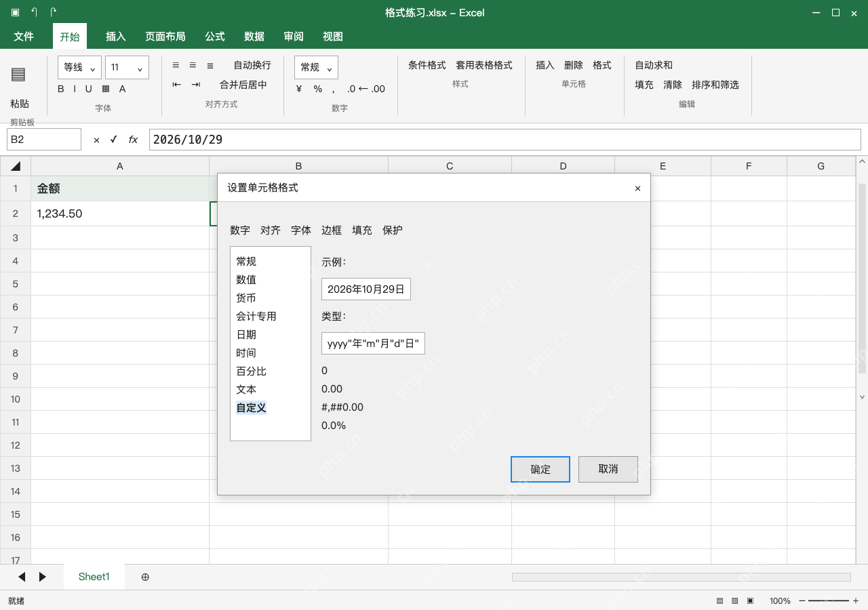Click the Paste (粘贴) clipboard icon
The width and height of the screenshot is (868, 610).
[18, 75]
